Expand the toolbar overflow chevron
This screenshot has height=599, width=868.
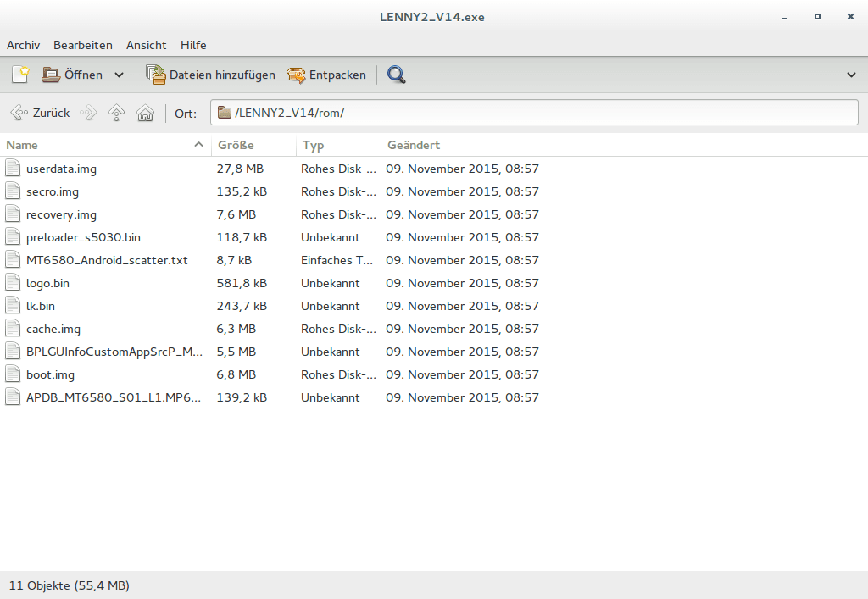pyautogui.click(x=851, y=75)
